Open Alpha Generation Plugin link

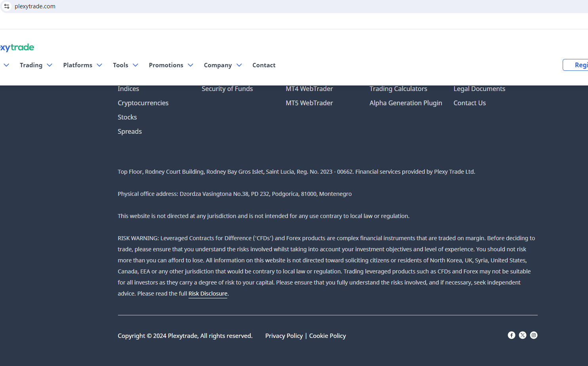tap(406, 103)
